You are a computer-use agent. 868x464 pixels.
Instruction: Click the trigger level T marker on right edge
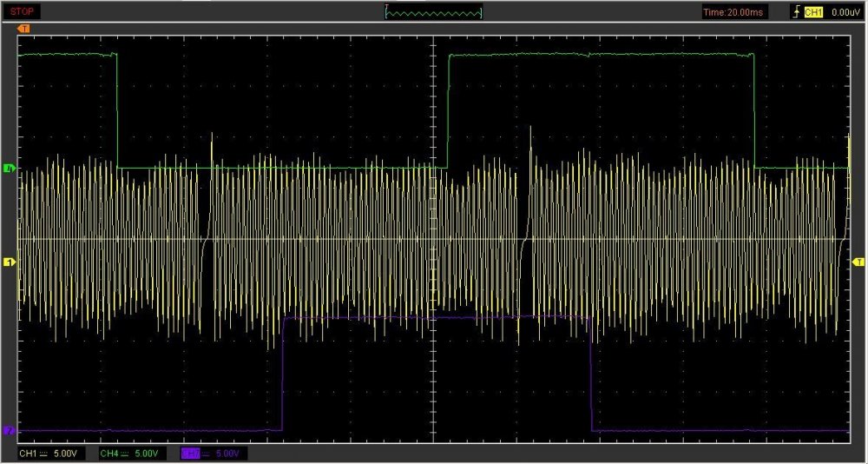coord(858,262)
